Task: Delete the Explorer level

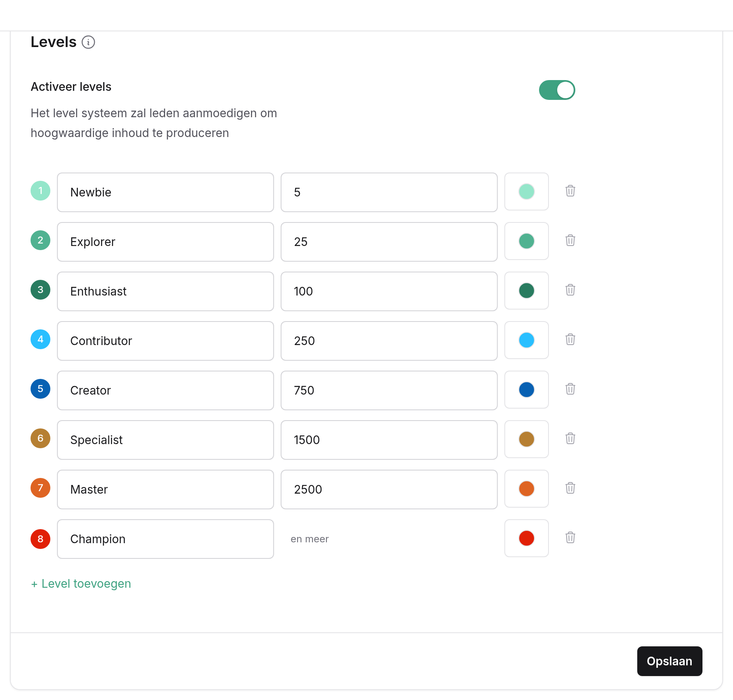Action: tap(570, 240)
